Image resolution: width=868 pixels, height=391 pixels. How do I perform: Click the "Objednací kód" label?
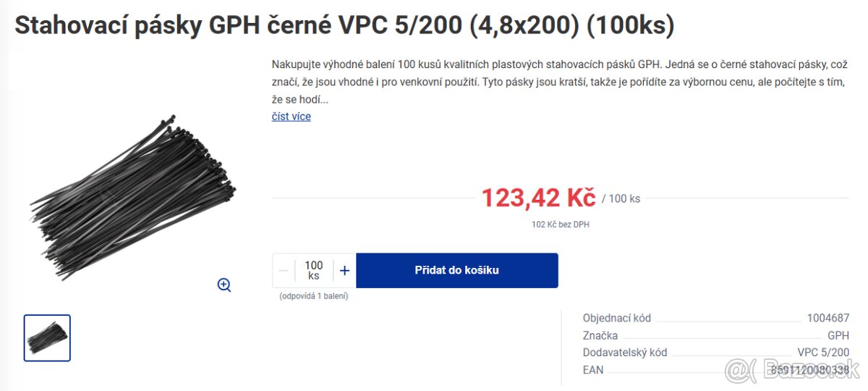[617, 318]
